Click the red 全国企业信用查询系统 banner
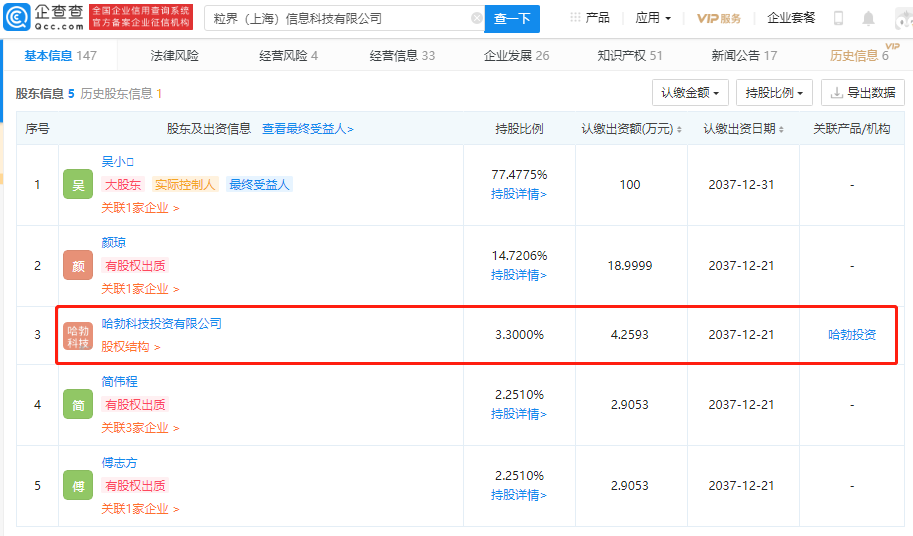 [x=141, y=17]
